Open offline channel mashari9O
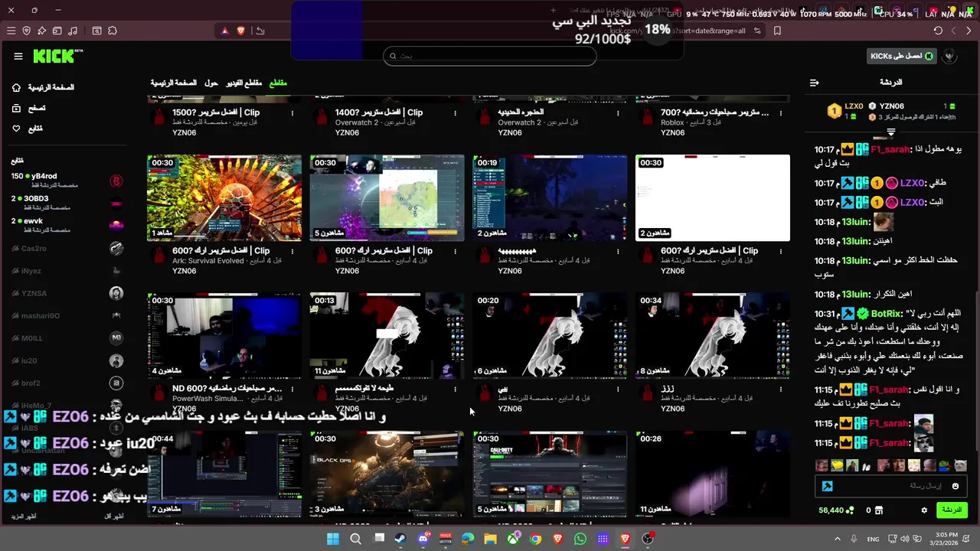Viewport: 980px width, 551px height. point(67,315)
